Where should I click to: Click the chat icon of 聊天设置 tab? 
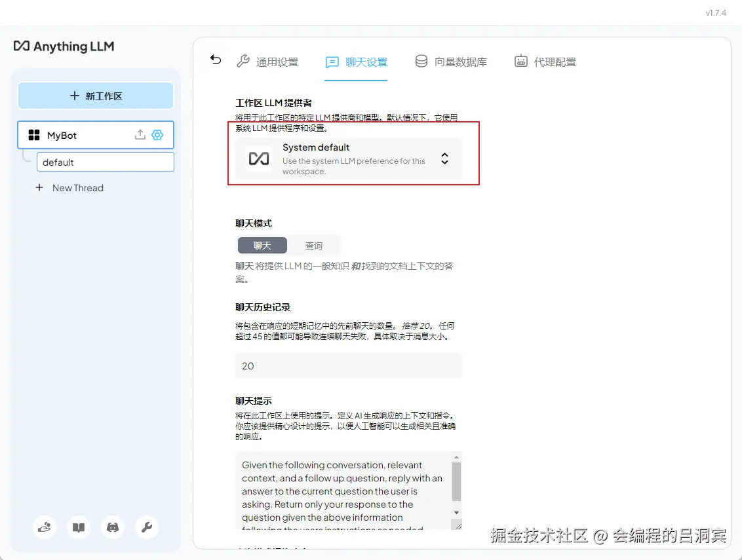coord(332,62)
